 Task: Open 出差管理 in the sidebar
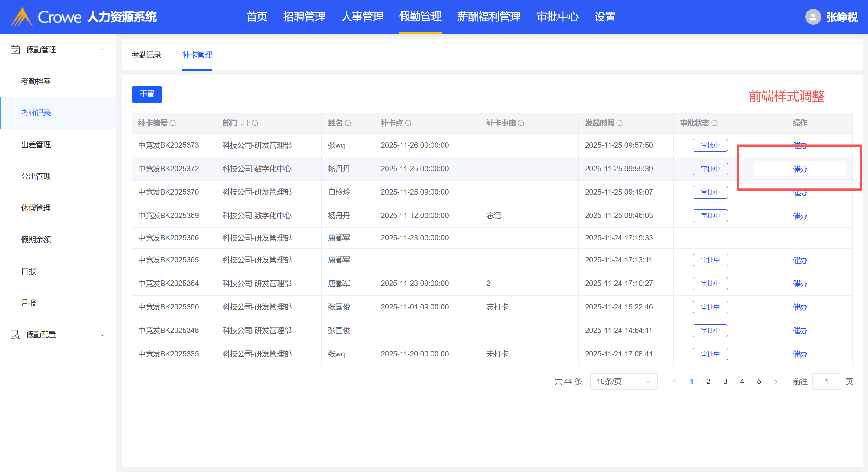(x=36, y=145)
